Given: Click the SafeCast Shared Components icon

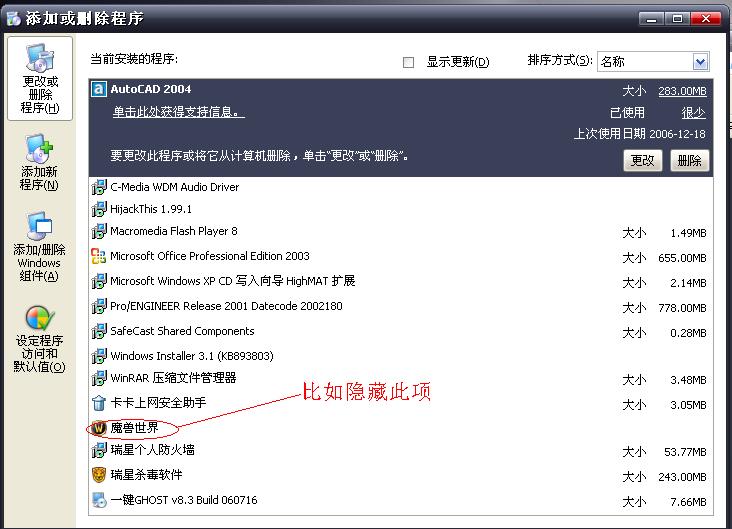Looking at the screenshot, I should [99, 331].
